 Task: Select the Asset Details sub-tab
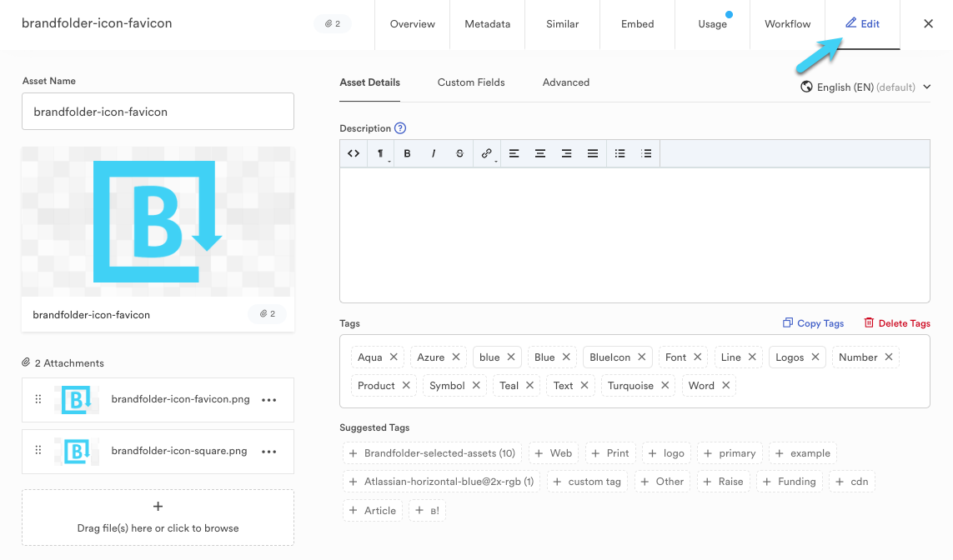(x=369, y=82)
